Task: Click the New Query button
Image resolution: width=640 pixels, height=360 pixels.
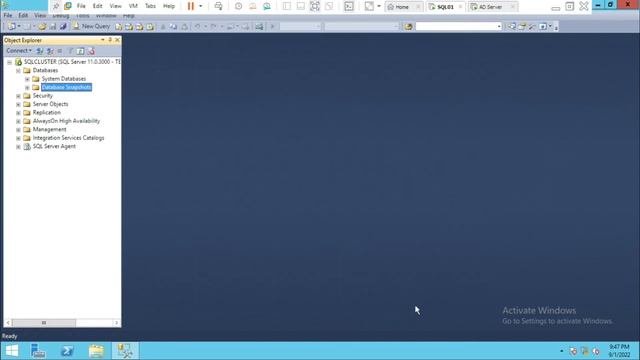Action: (x=91, y=27)
